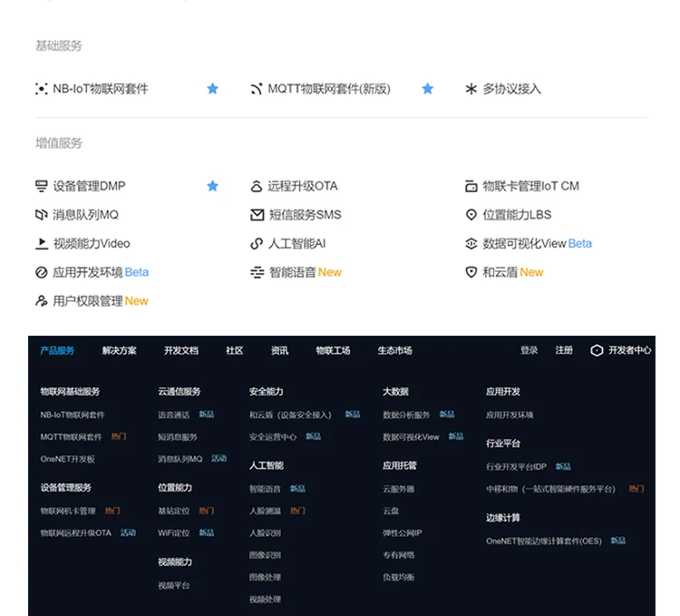Click the 智能语音 New icon

click(x=257, y=272)
